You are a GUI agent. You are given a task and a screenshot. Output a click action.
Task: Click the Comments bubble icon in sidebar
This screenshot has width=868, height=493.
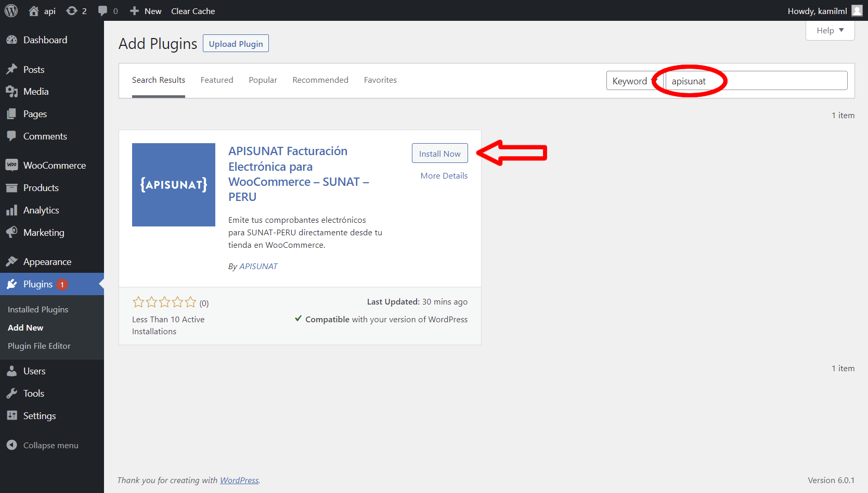11,136
